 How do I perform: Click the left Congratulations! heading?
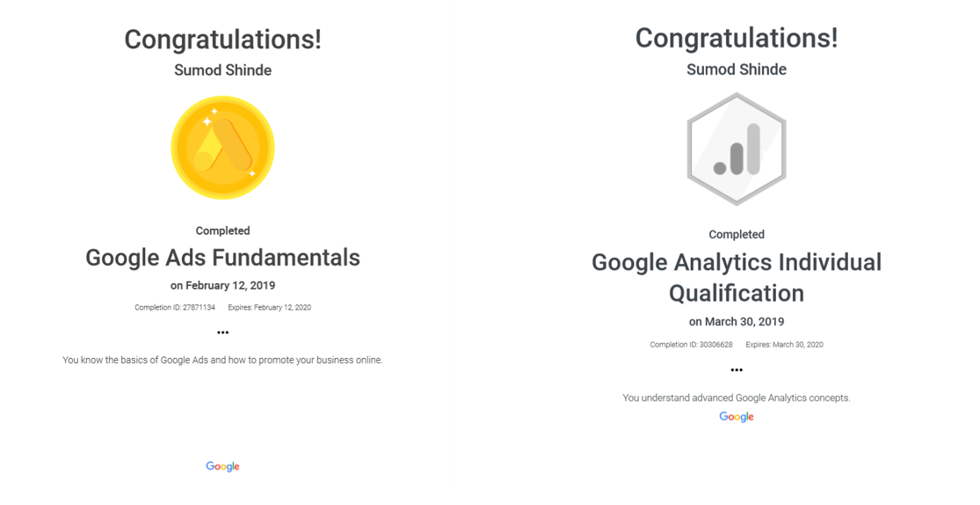tap(222, 40)
